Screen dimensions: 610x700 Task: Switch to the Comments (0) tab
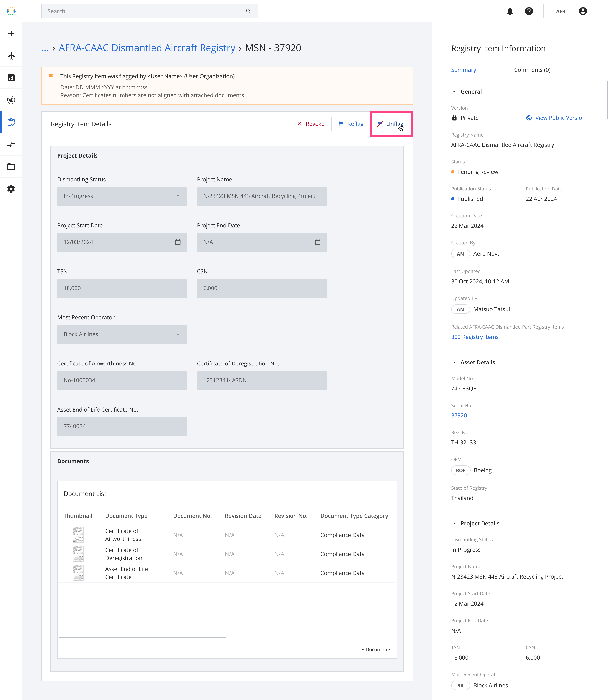tap(532, 70)
